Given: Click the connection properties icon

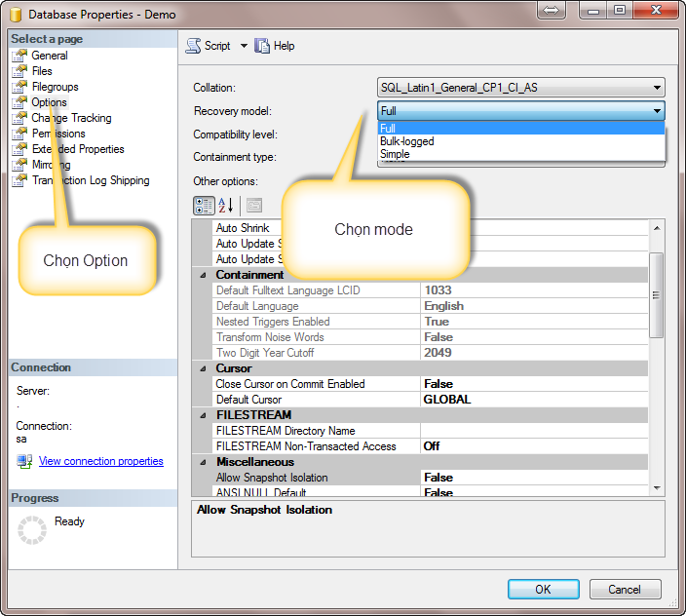Looking at the screenshot, I should (24, 461).
